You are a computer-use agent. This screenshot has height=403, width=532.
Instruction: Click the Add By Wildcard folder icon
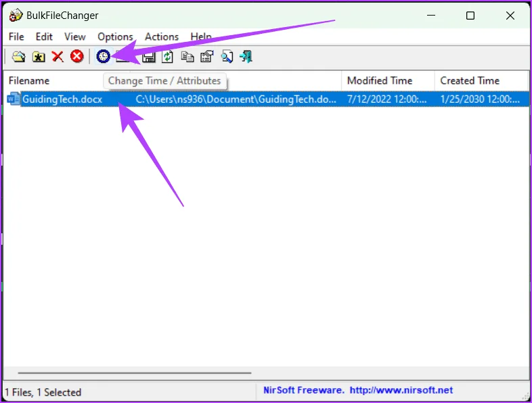point(39,56)
